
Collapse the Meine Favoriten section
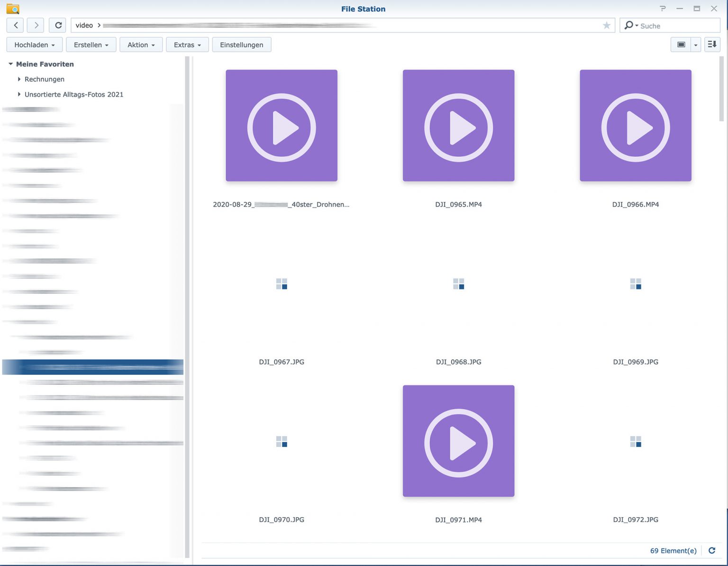tap(11, 64)
